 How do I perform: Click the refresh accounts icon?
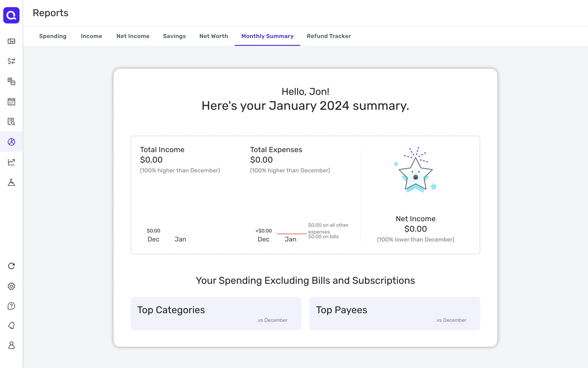pyautogui.click(x=11, y=266)
